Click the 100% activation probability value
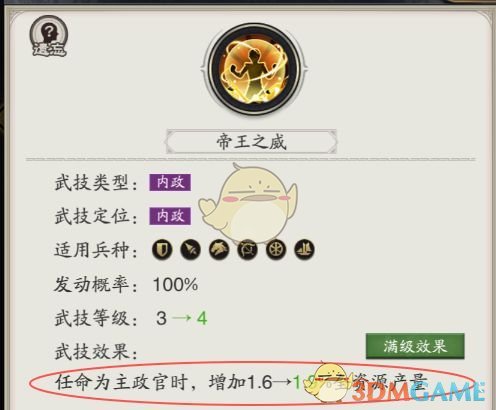The height and width of the screenshot is (410, 496). 175,284
